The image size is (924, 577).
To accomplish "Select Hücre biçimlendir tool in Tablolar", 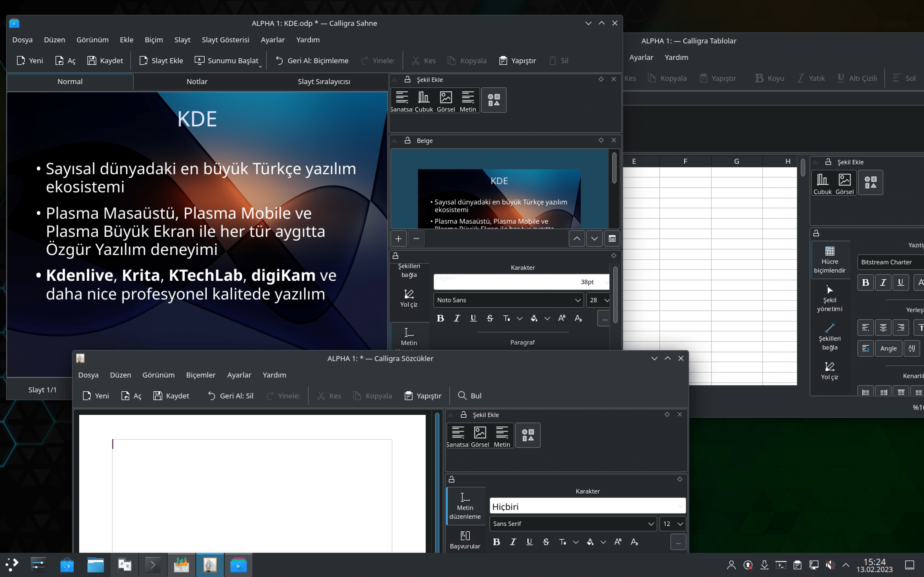I will [x=829, y=259].
